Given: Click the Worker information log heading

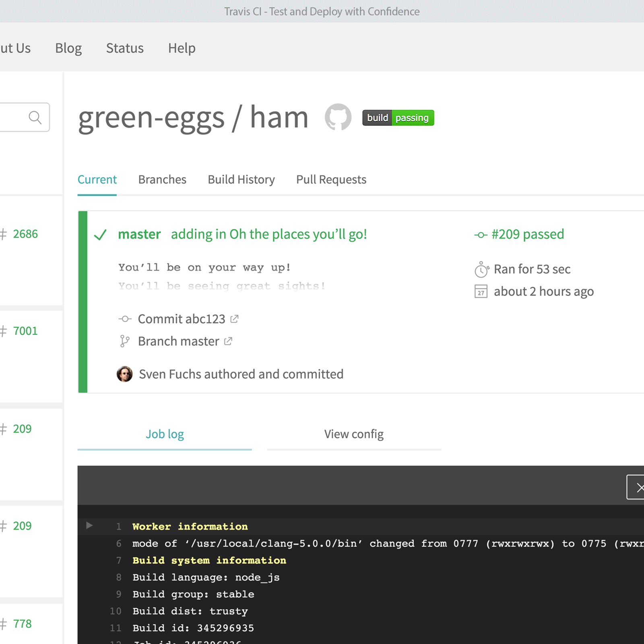Looking at the screenshot, I should click(190, 526).
